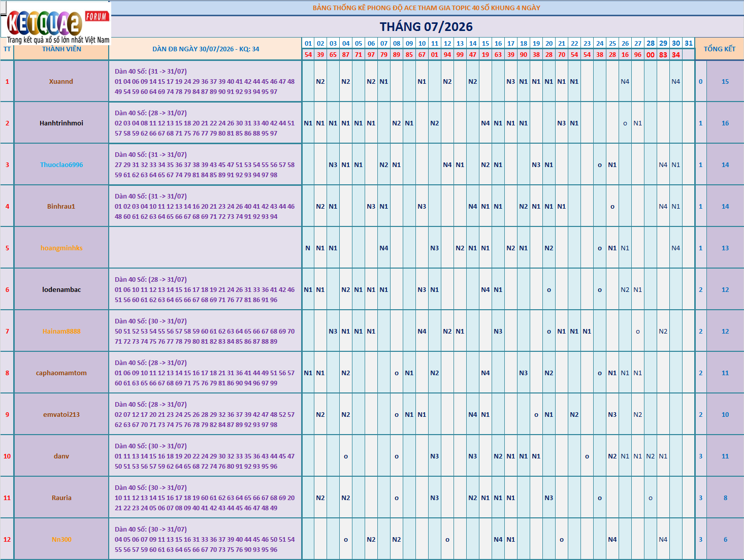
Task: Click hoangminhks's N cell on day 01
Action: click(x=308, y=248)
